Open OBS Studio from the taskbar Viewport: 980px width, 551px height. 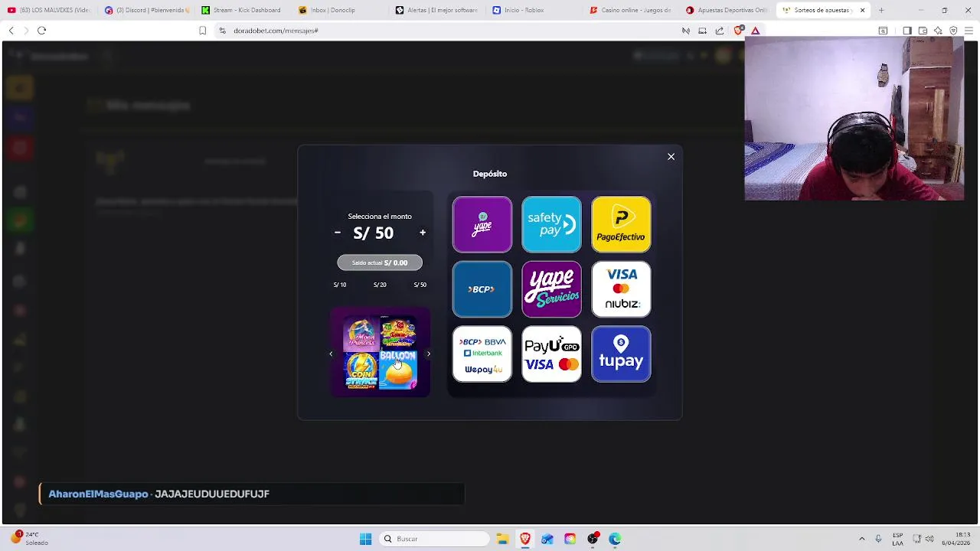[593, 539]
